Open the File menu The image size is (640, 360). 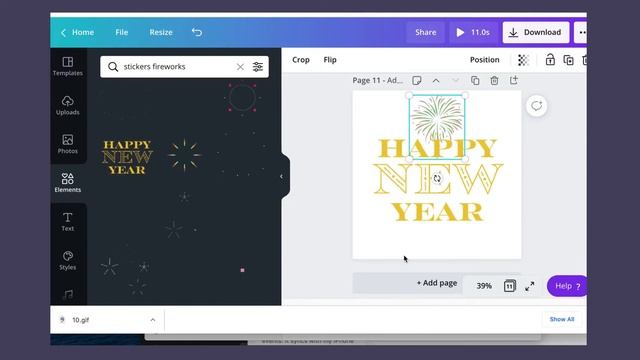(122, 32)
